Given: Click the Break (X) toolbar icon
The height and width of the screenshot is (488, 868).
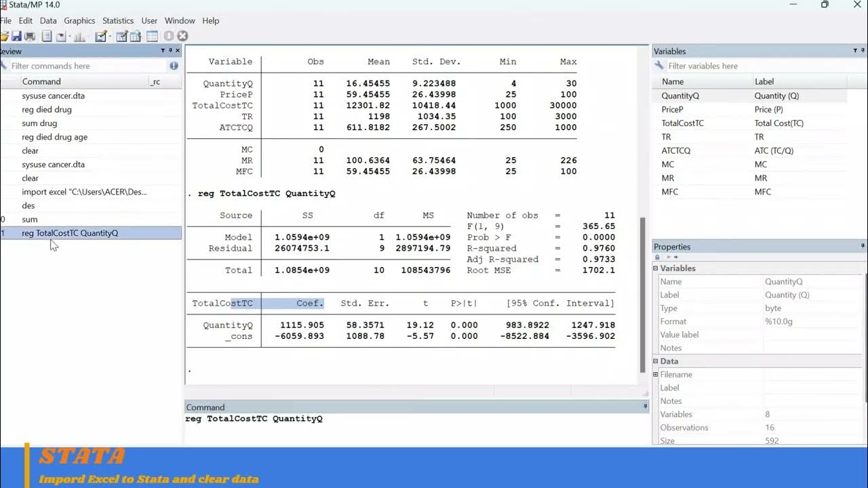Looking at the screenshot, I should [182, 36].
